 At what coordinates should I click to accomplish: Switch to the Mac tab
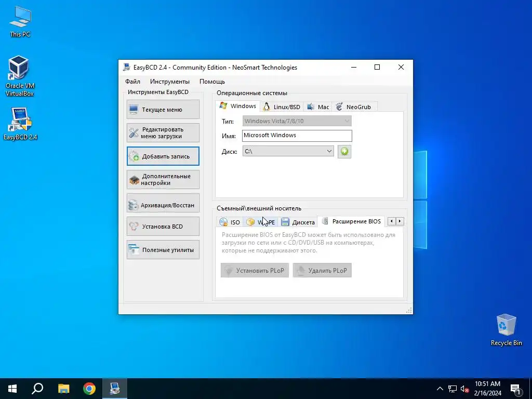[x=318, y=107]
